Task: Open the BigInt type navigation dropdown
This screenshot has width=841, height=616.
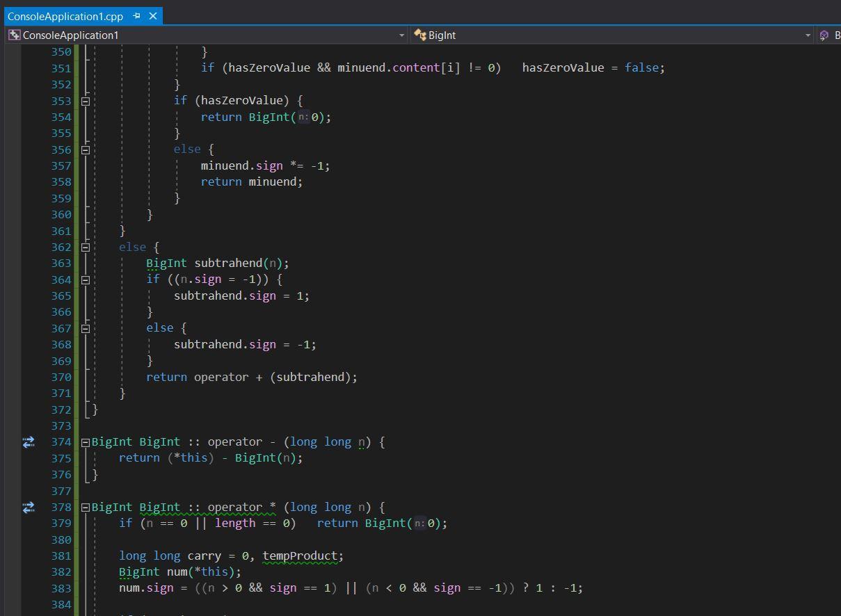Action: pos(808,35)
